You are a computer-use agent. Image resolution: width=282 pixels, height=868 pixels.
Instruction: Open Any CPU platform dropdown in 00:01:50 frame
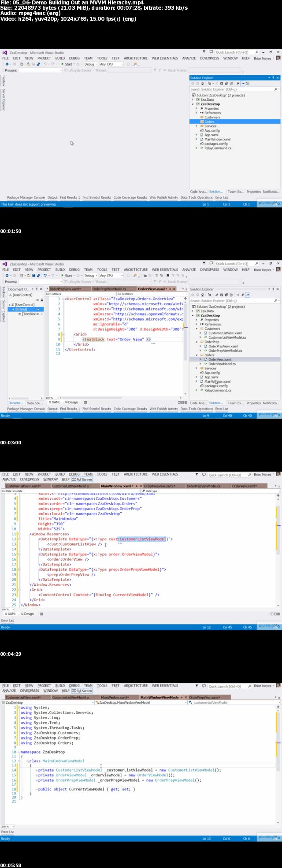pyautogui.click(x=111, y=64)
